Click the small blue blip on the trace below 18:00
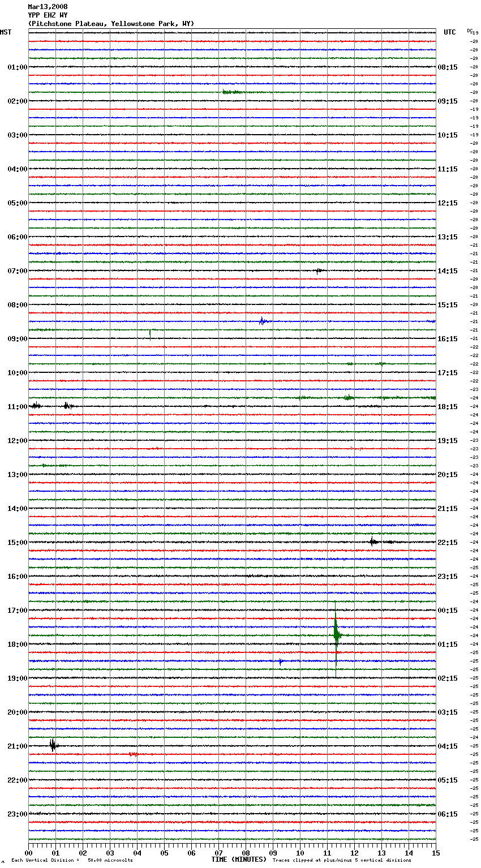The image size is (481, 868). coord(281,661)
